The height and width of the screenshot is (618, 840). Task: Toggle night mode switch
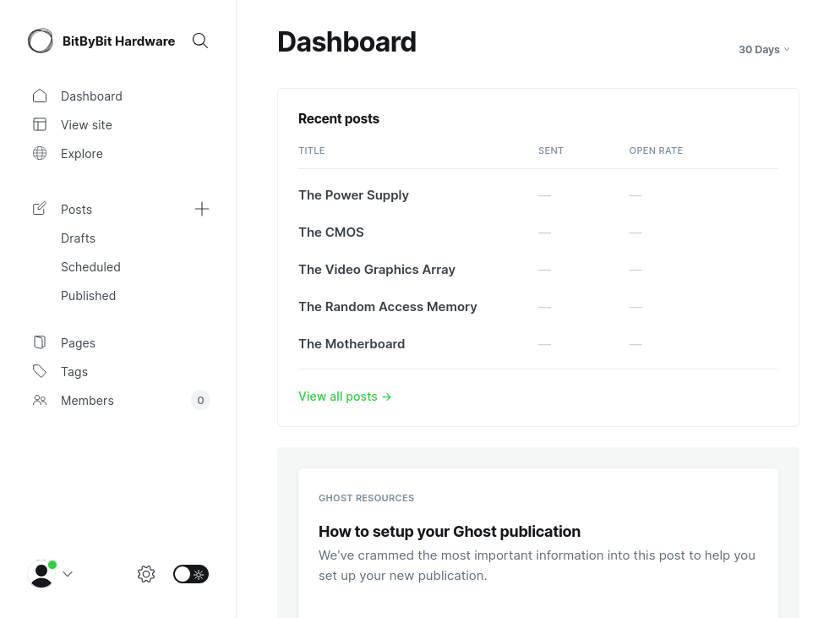click(x=191, y=574)
